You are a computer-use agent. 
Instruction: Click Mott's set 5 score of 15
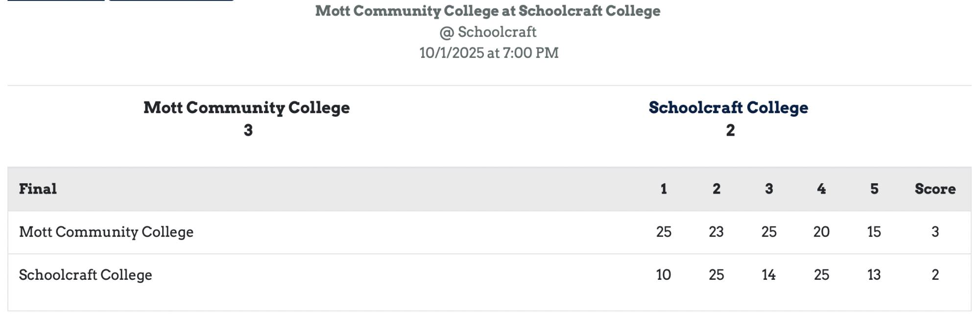click(874, 232)
